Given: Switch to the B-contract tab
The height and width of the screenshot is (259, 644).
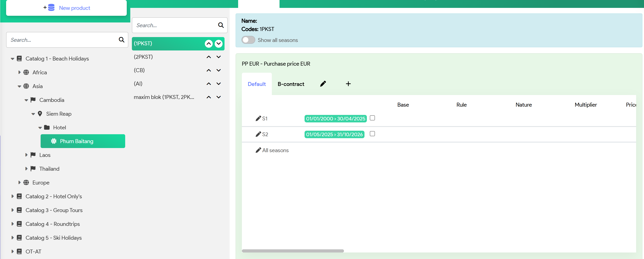Looking at the screenshot, I should tap(291, 84).
